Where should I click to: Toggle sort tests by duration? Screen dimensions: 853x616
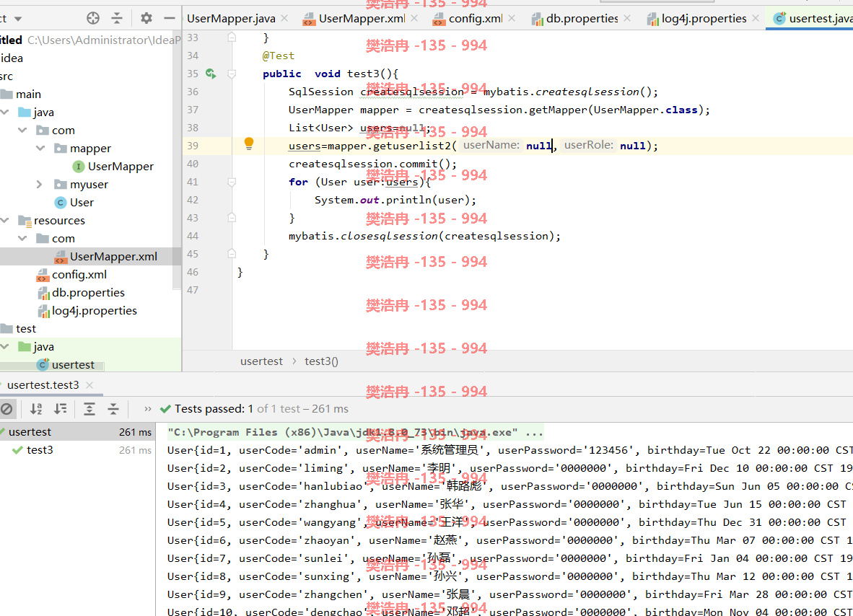pos(61,409)
